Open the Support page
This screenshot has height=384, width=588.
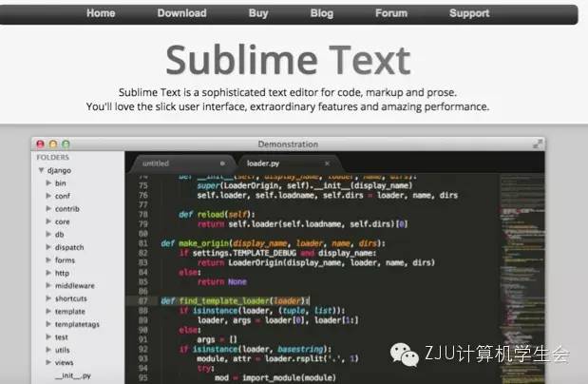point(469,13)
